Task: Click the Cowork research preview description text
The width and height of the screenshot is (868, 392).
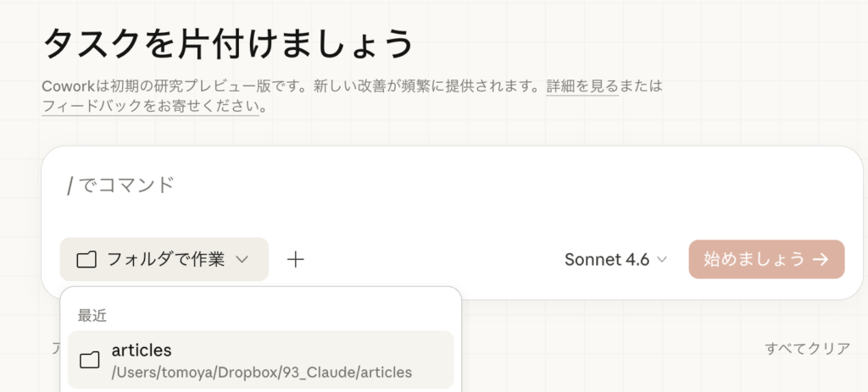Action: (288, 86)
